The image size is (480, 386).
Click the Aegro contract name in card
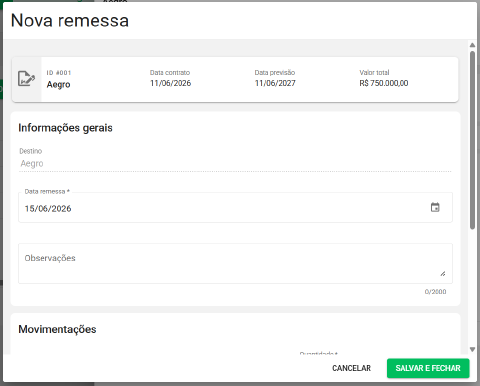58,84
